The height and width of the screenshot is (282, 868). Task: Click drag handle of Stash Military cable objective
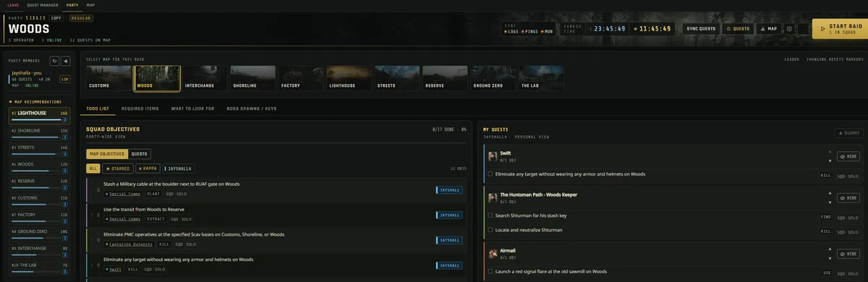click(x=98, y=189)
